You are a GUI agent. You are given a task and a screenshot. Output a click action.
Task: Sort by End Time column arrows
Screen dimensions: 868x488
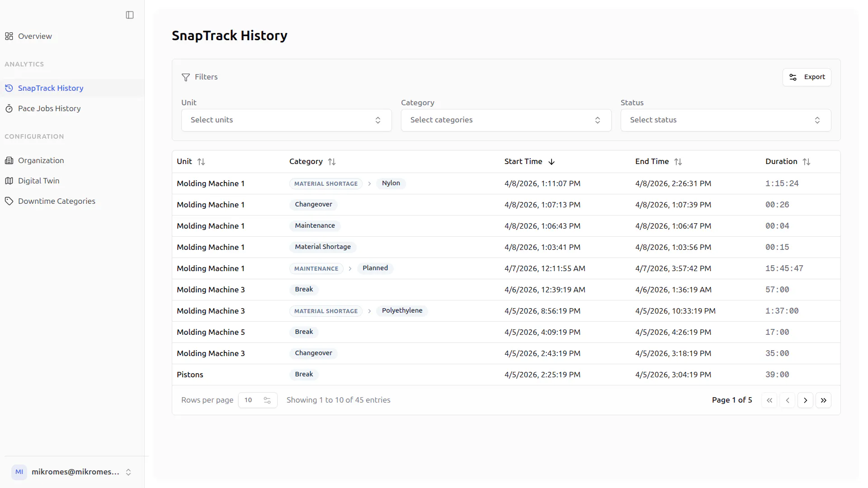[x=678, y=162]
